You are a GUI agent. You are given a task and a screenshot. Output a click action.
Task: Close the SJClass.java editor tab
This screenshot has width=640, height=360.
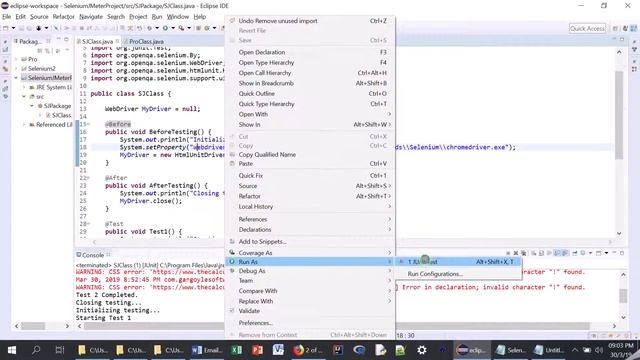[118, 41]
